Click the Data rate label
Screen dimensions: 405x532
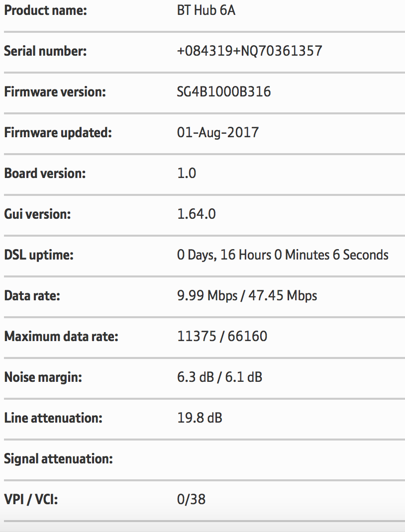coord(32,296)
